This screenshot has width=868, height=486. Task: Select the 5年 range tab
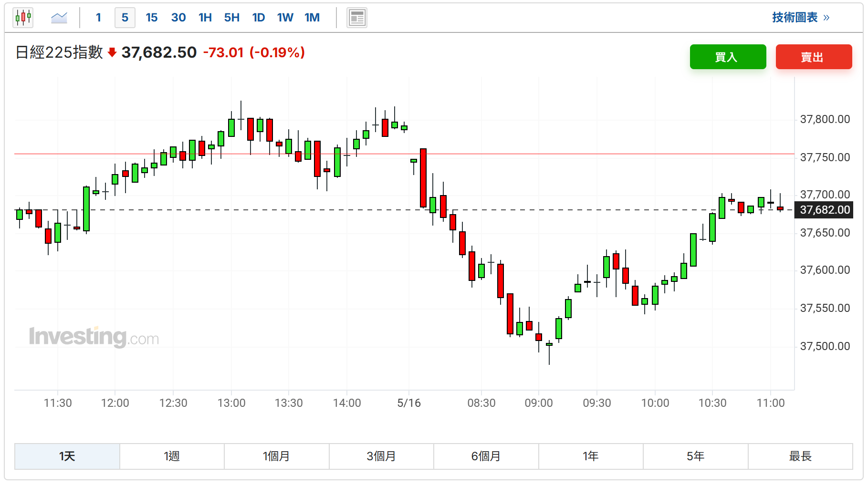(x=695, y=456)
